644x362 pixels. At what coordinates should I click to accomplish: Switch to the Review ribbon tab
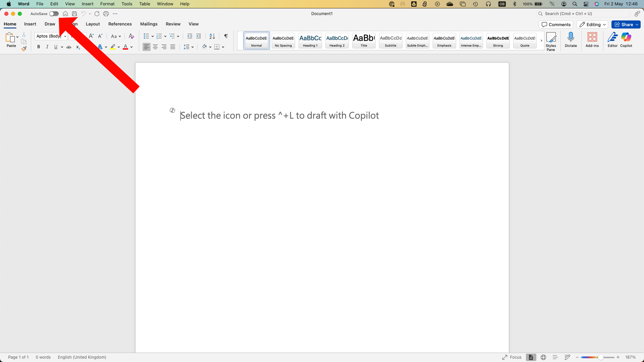tap(173, 24)
